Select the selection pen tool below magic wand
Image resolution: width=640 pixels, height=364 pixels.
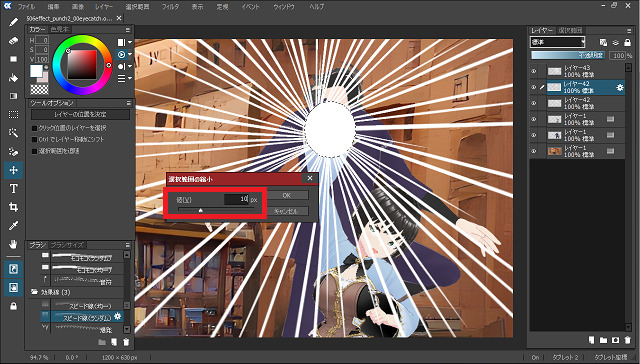click(x=13, y=152)
